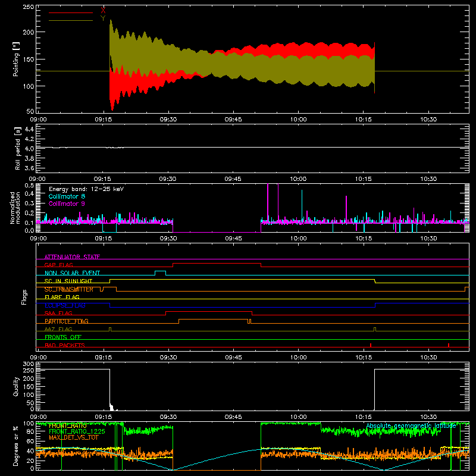
Task: Click the blue ECLIPSE_FLAG label
Action: pyautogui.click(x=65, y=305)
